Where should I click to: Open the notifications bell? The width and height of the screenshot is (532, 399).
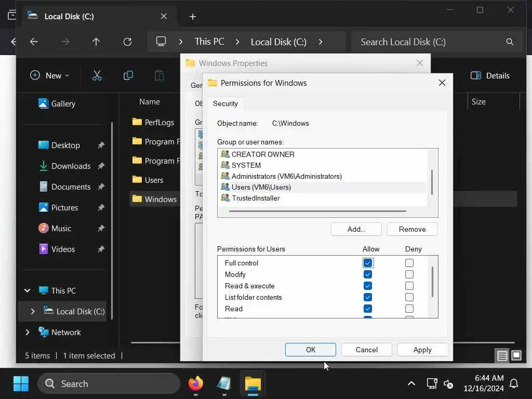point(514,383)
